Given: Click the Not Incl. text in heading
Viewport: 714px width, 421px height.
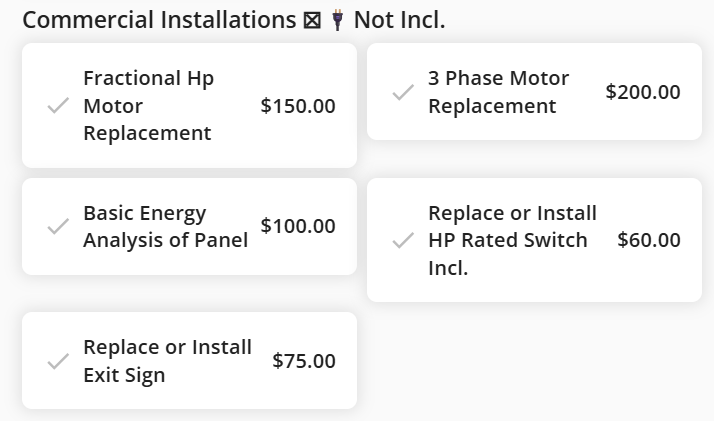Looking at the screenshot, I should tap(397, 20).
